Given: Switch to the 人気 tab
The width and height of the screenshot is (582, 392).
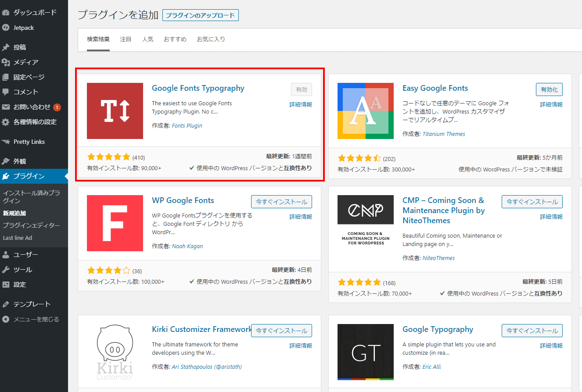Looking at the screenshot, I should click(147, 39).
